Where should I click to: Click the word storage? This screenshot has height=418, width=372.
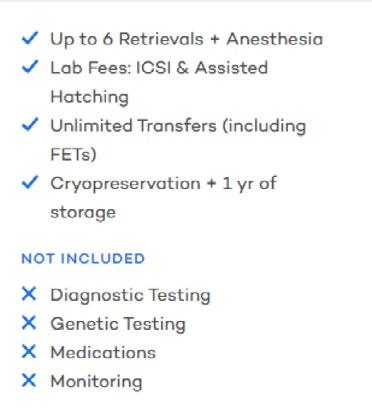83,213
